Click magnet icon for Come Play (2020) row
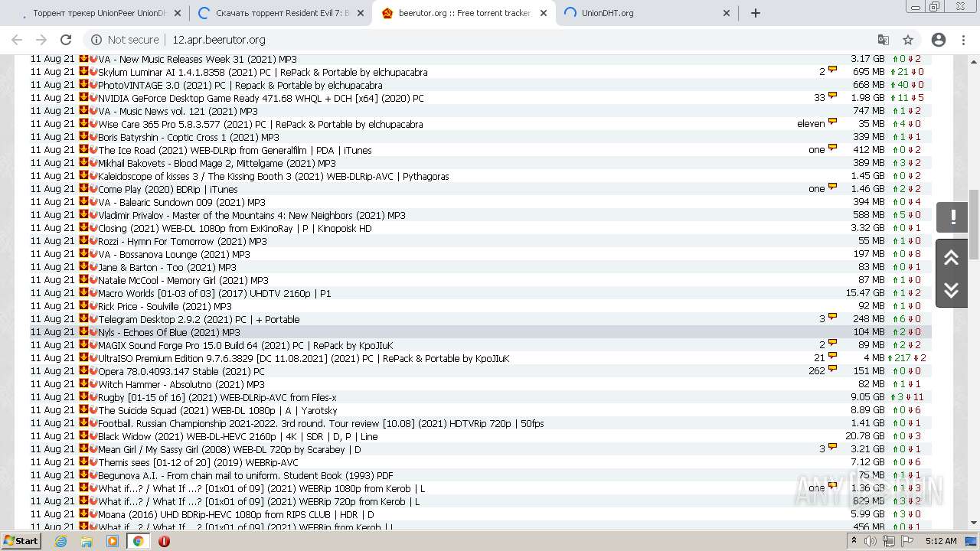Image resolution: width=980 pixels, height=551 pixels. [93, 188]
